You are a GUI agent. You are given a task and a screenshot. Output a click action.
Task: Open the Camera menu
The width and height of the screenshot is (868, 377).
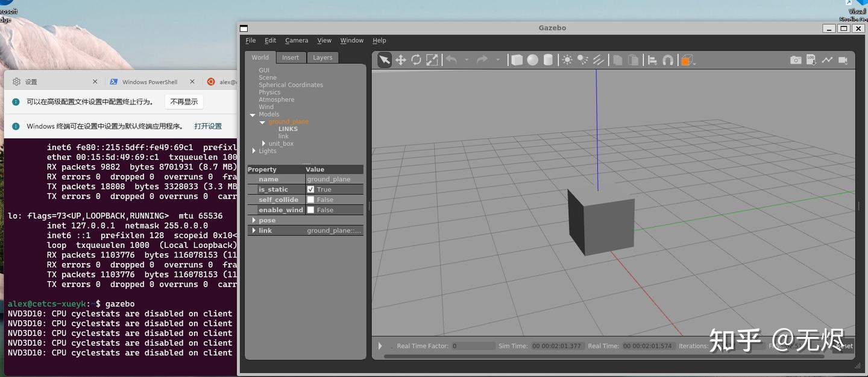click(297, 40)
